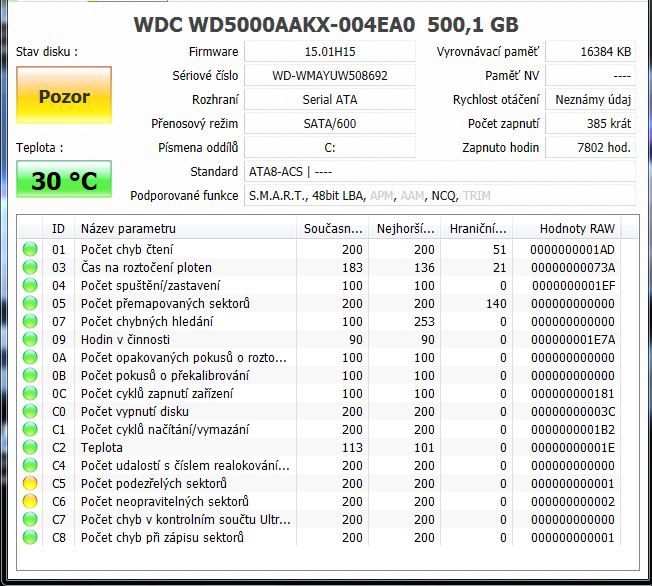The height and width of the screenshot is (586, 652).
Task: Select the row Počet pokusů o překalibrování
Action: 319,375
